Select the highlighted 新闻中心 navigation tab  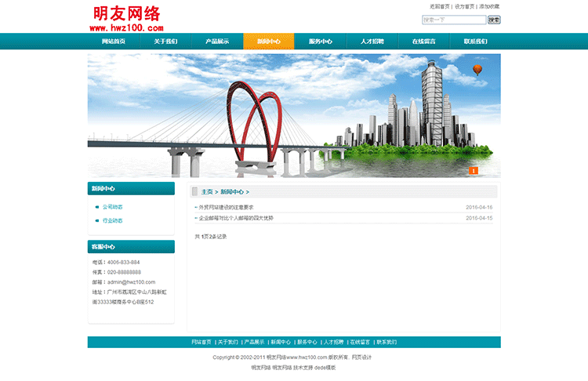(x=269, y=42)
